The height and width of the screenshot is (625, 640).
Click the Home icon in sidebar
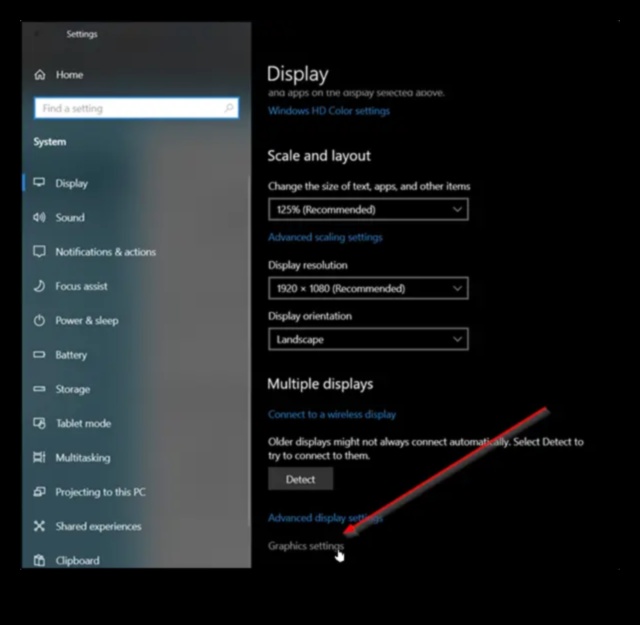point(40,75)
